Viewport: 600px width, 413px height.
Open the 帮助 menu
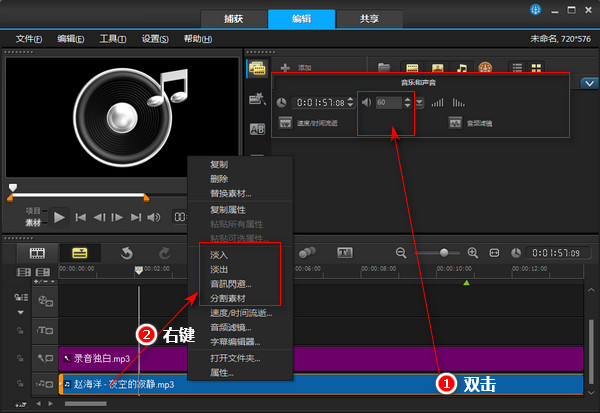198,39
